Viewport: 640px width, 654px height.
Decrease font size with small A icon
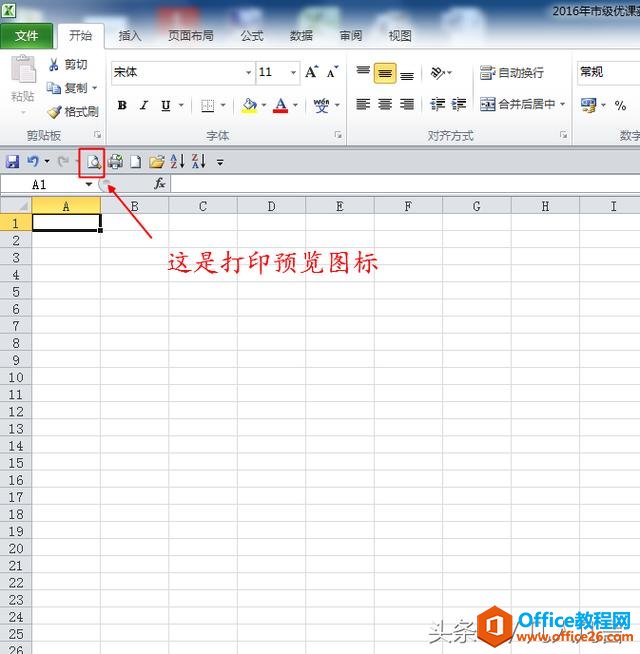333,72
